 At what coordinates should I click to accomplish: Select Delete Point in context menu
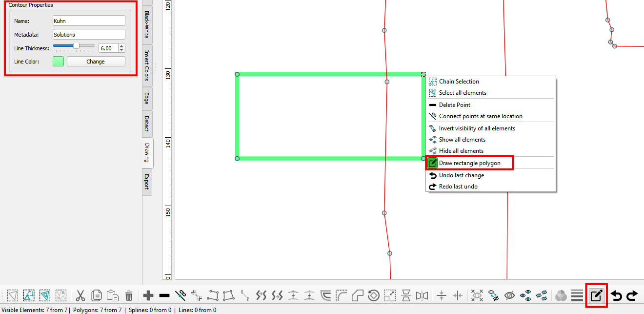point(454,105)
